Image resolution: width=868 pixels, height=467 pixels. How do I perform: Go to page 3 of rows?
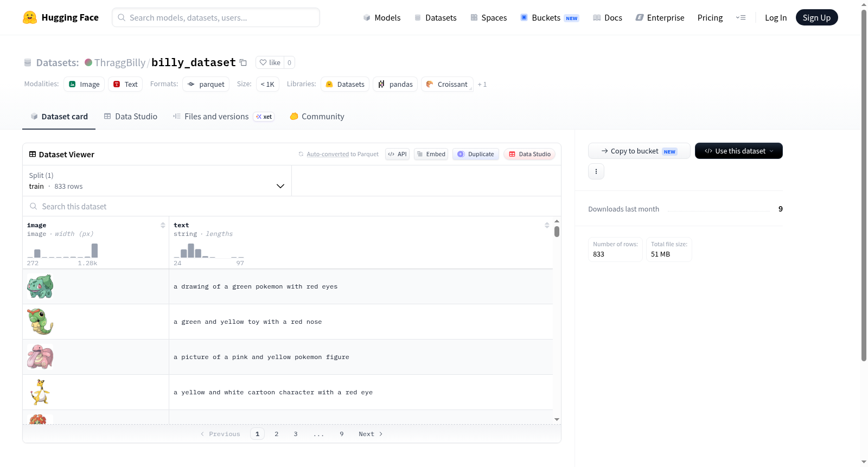[x=296, y=434]
